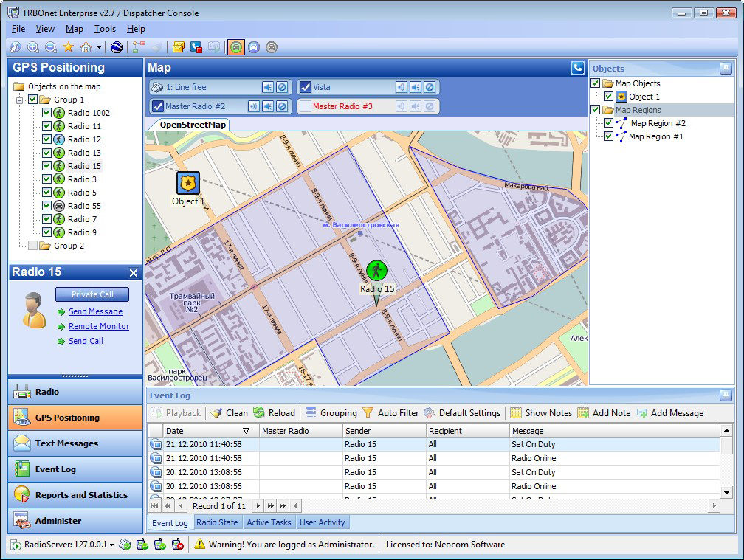Image resolution: width=744 pixels, height=560 pixels.
Task: Open the Google Earth globe toolbar icon
Action: pos(117,47)
